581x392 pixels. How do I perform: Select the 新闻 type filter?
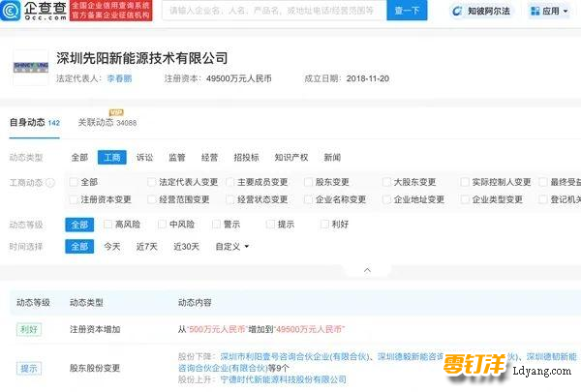332,158
